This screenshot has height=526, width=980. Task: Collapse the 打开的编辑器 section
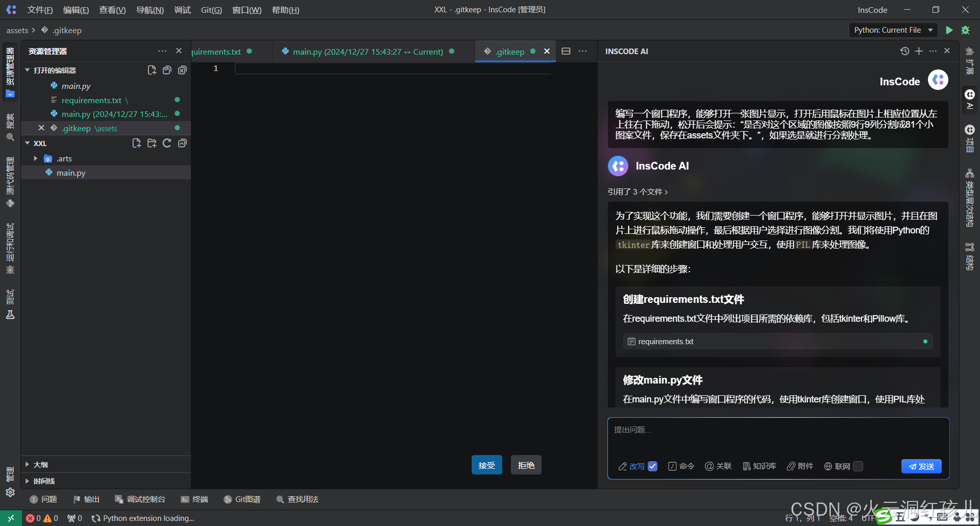(28, 70)
